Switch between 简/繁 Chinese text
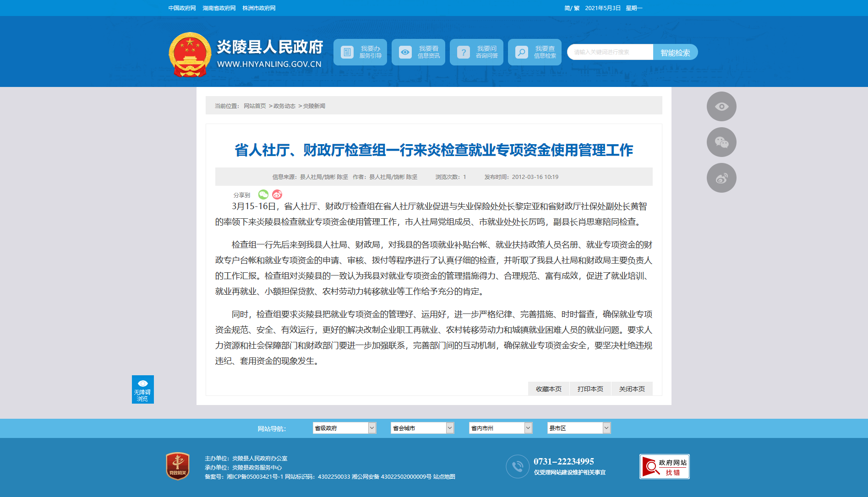 pyautogui.click(x=572, y=8)
